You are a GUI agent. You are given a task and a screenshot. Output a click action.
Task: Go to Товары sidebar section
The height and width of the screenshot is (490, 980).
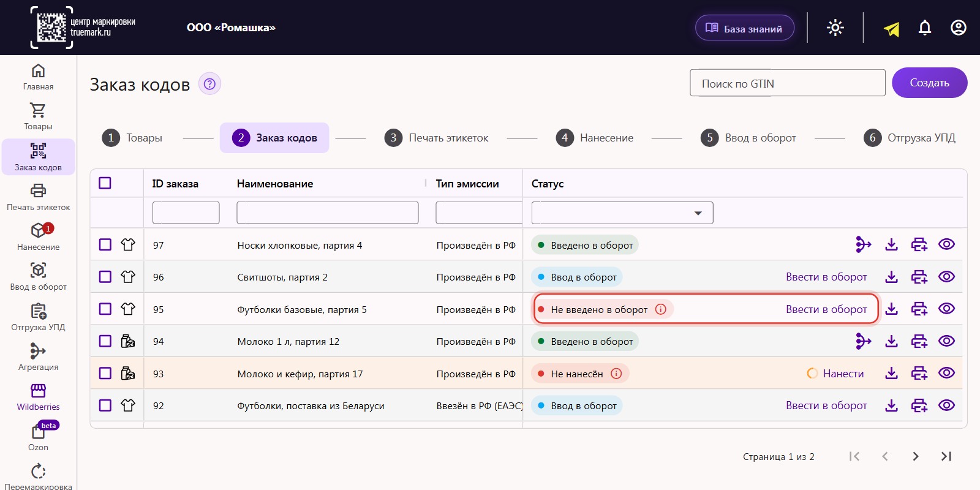coord(38,118)
